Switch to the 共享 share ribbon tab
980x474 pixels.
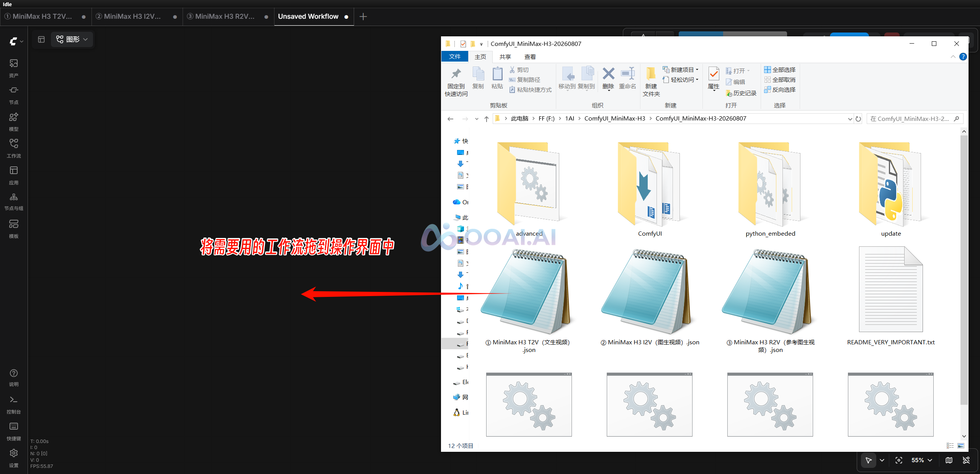tap(505, 57)
